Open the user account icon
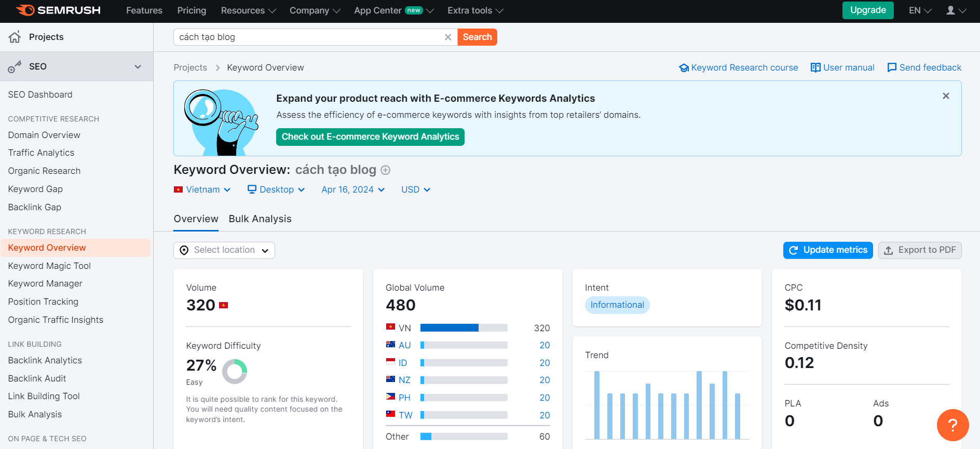 tap(950, 10)
